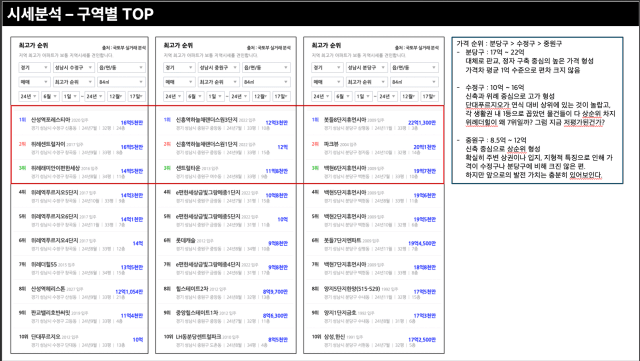This screenshot has height=361, width=640.
Task: Click the 12억1,054만 price in 수정구 list
Action: (129, 292)
